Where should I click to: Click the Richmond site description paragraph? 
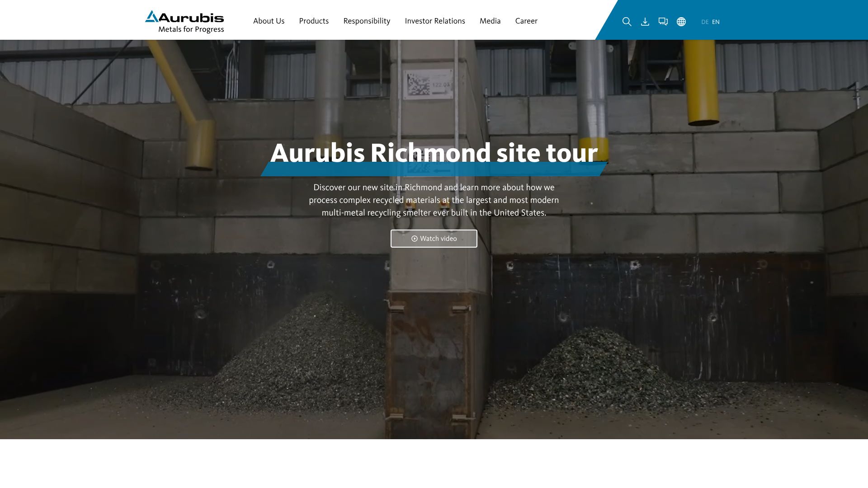(x=434, y=200)
